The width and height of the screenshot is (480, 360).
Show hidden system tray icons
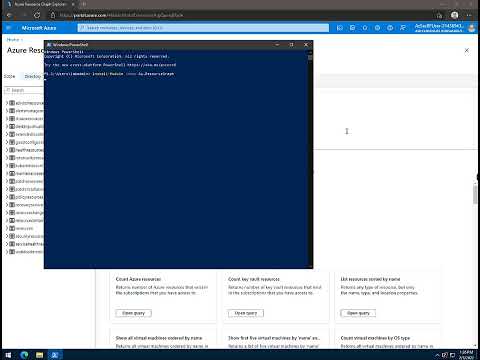(x=437, y=355)
